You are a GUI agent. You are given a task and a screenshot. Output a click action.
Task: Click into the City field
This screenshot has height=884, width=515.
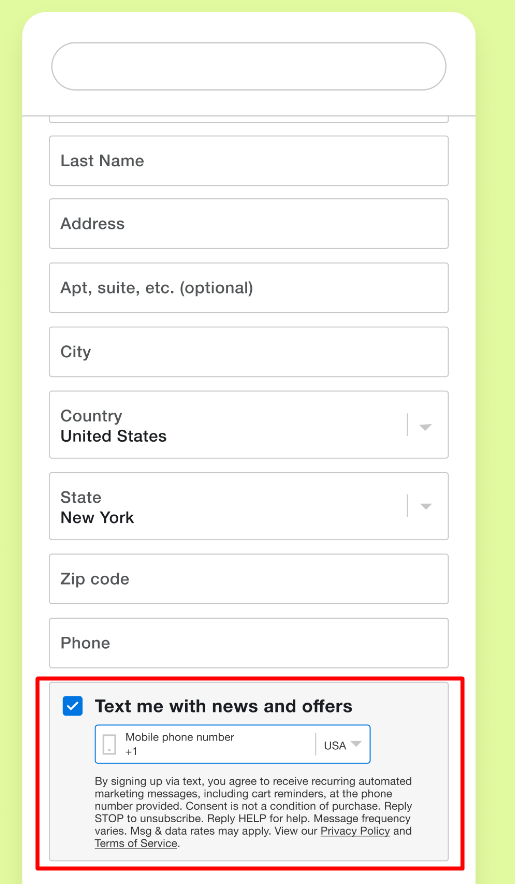pos(249,352)
